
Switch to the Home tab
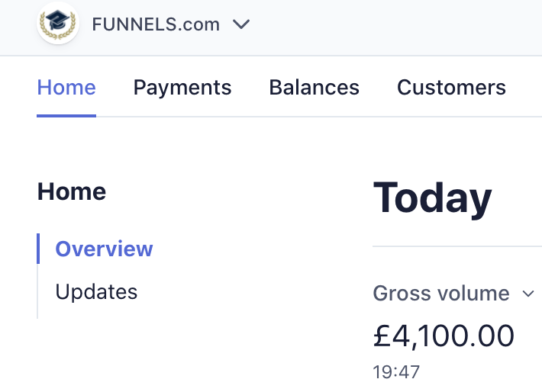[x=66, y=88]
